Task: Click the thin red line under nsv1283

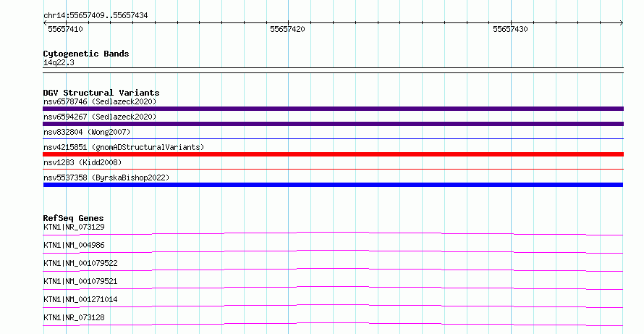Action: [x=333, y=169]
